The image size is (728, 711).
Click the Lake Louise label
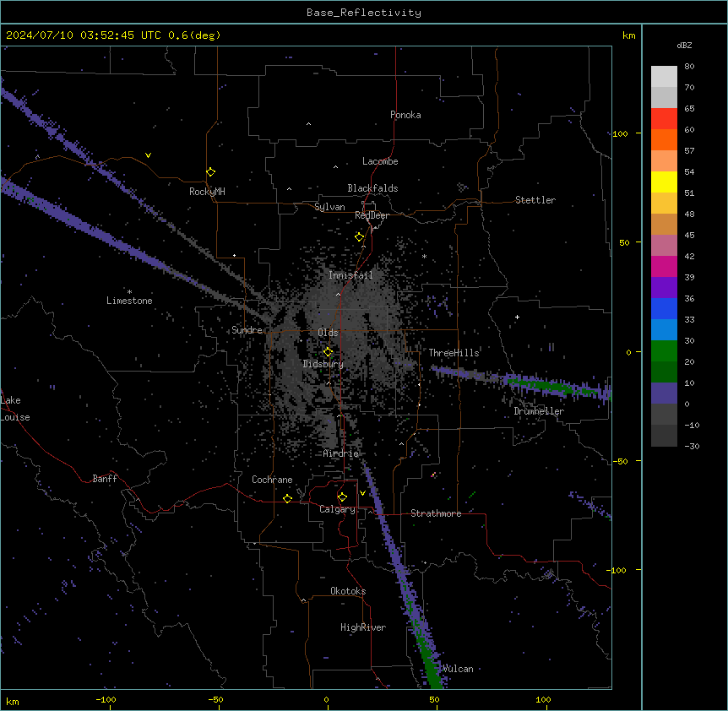15,409
